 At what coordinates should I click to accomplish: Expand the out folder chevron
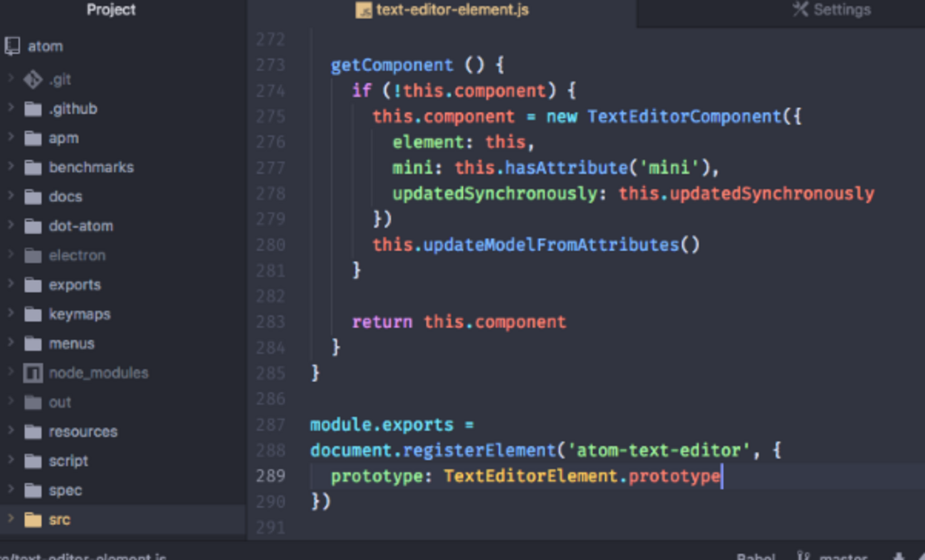pos(11,401)
